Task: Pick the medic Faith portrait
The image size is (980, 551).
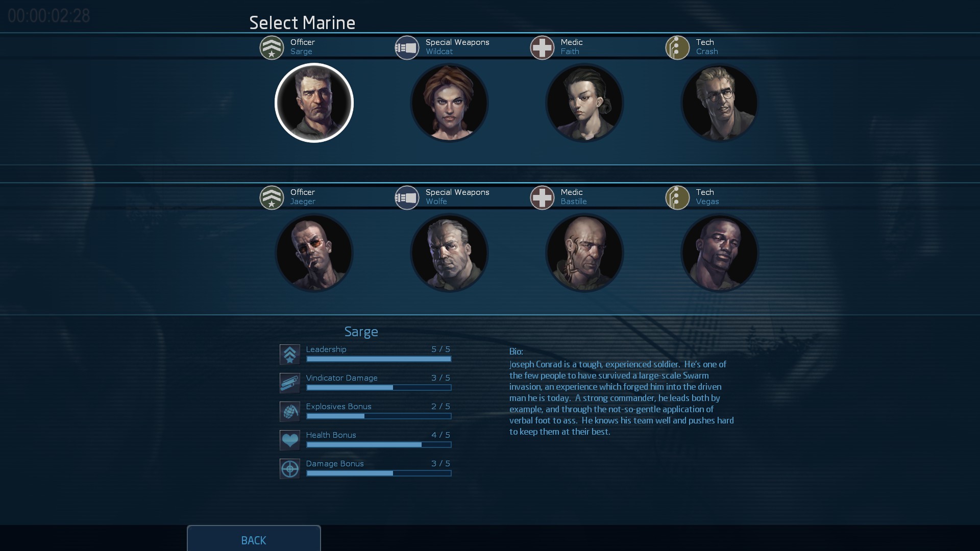Action: tap(584, 103)
